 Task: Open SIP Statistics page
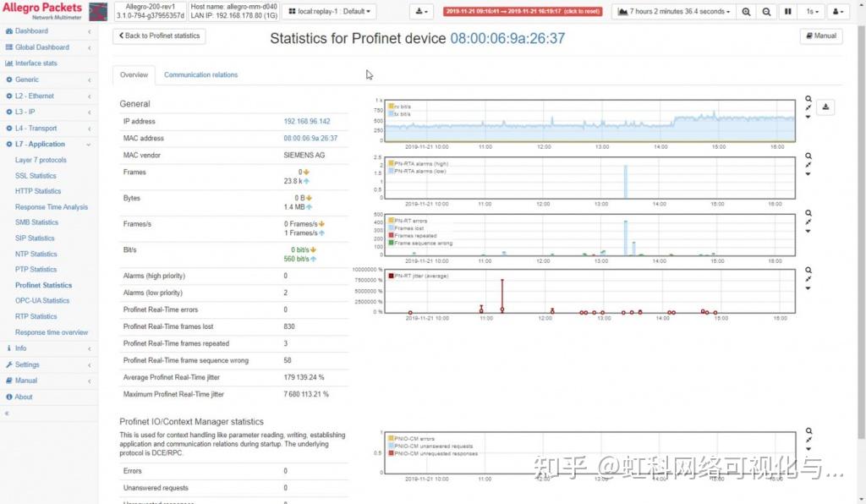pos(35,238)
